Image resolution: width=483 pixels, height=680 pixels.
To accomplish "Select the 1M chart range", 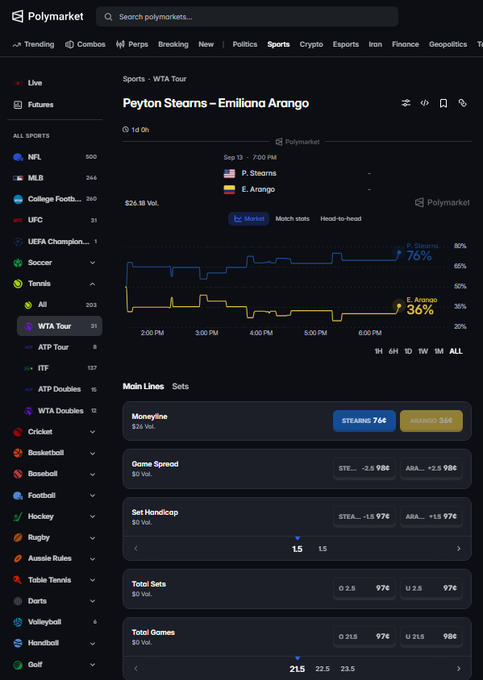I will coord(439,351).
